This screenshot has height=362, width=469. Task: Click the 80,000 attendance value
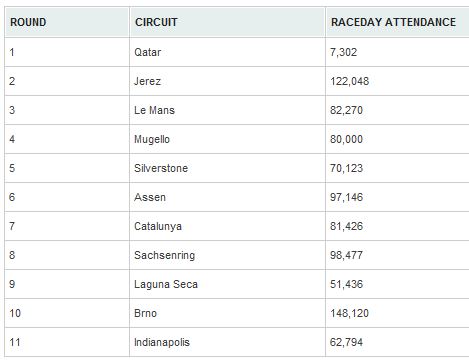[346, 139]
